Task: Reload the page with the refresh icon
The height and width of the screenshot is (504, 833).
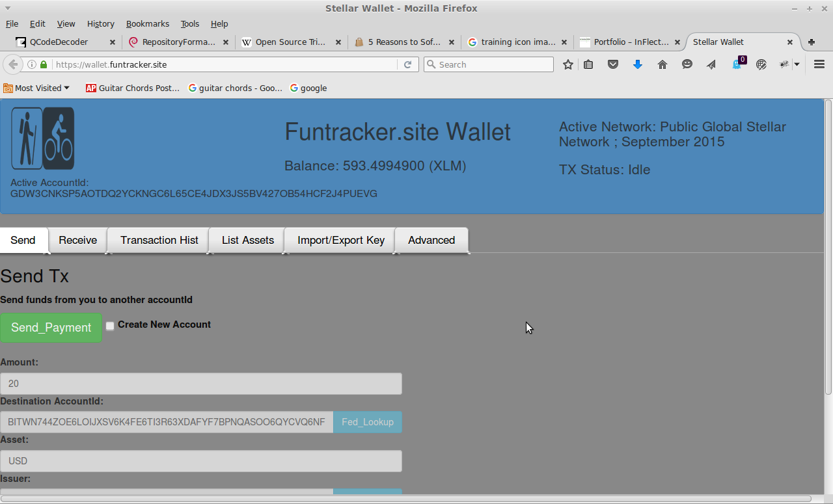Action: [408, 64]
